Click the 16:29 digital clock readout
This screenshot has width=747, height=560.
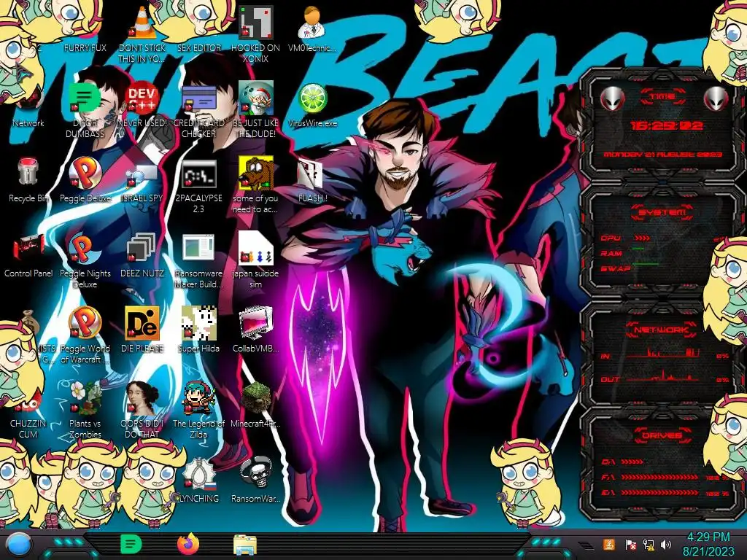667,125
